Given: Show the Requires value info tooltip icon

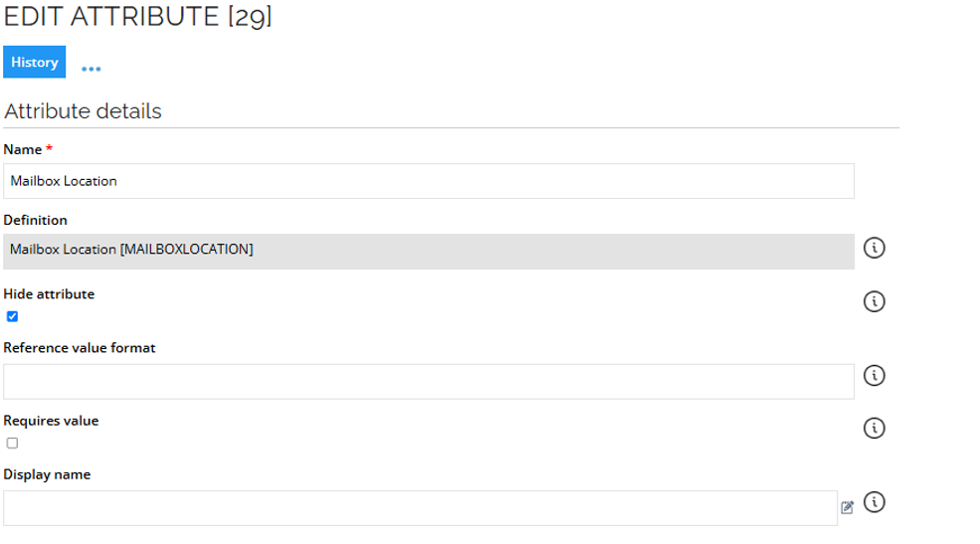Looking at the screenshot, I should tap(874, 428).
